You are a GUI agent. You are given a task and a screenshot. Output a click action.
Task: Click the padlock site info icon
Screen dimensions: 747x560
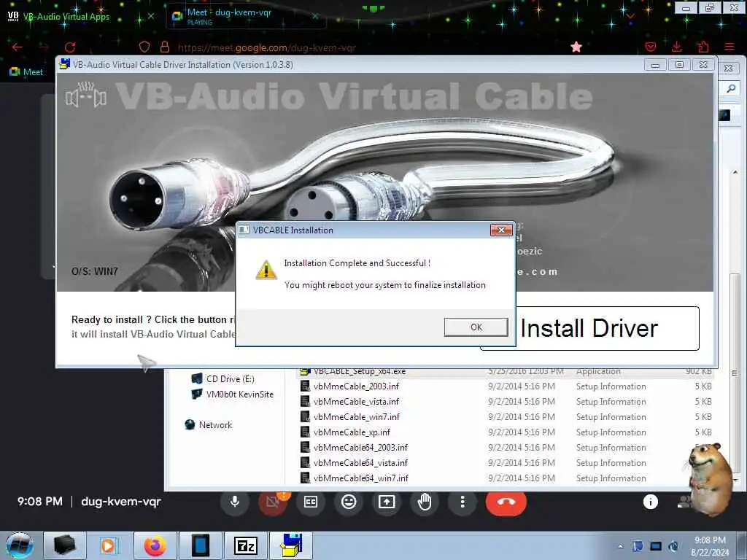(x=165, y=47)
